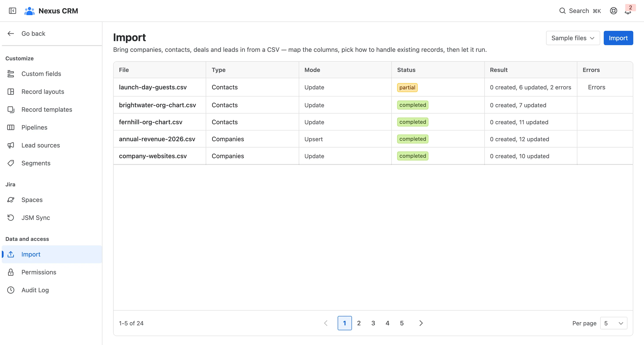Image resolution: width=644 pixels, height=345 pixels.
Task: Click the Custom fields sidebar icon
Action: [x=11, y=74]
